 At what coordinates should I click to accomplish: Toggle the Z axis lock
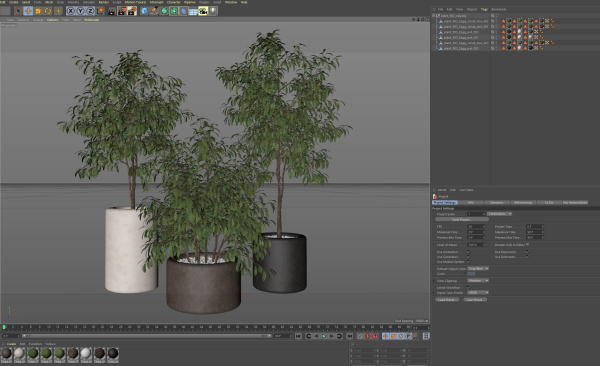90,11
